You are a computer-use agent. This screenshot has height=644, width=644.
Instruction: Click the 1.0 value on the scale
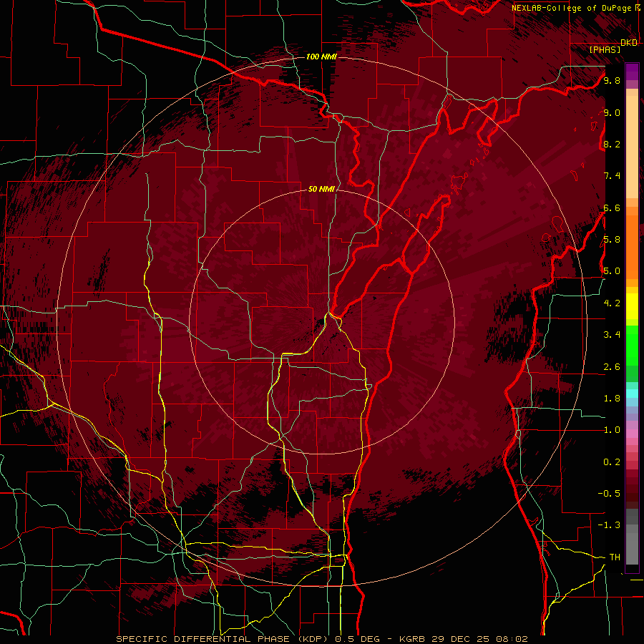click(612, 430)
